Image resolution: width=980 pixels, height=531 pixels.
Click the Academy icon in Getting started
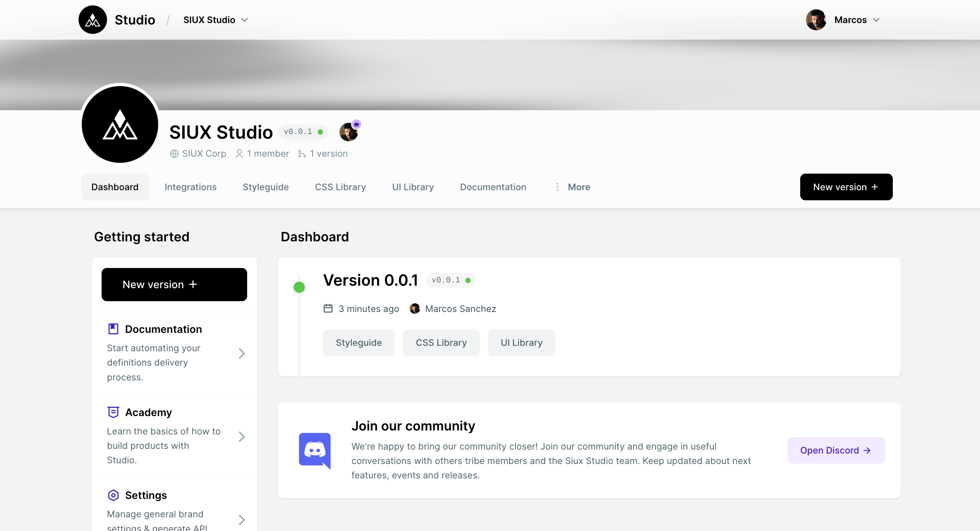tap(113, 412)
